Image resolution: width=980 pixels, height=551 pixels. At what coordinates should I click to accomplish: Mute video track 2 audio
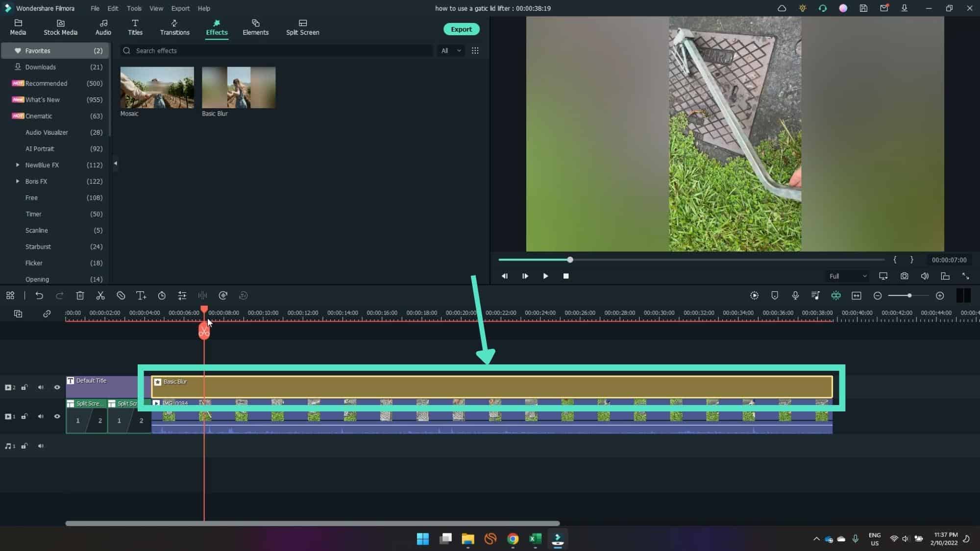[41, 387]
